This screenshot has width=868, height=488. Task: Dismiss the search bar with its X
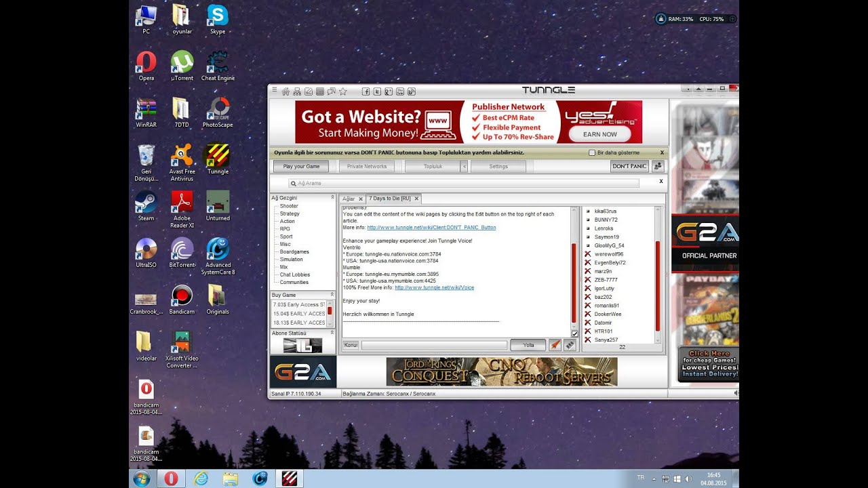pyautogui.click(x=661, y=182)
